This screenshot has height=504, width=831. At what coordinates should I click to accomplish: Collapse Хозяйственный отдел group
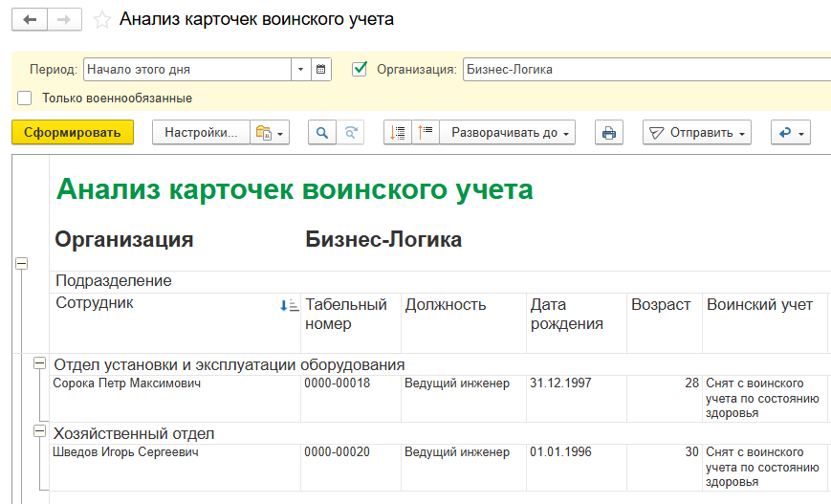[x=40, y=431]
